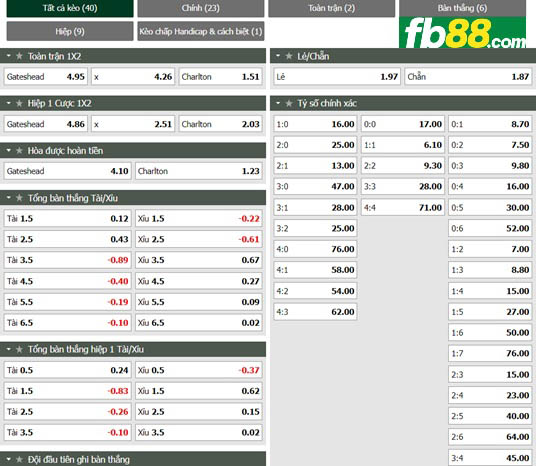Switch to Tất cả kèo (40) tab
This screenshot has width=536, height=466.
pos(70,8)
